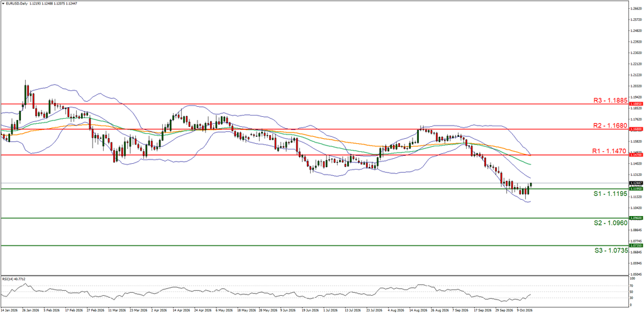Click the 1.19420 price axis label
Image resolution: width=644 pixels, height=314 pixels.
click(x=636, y=97)
